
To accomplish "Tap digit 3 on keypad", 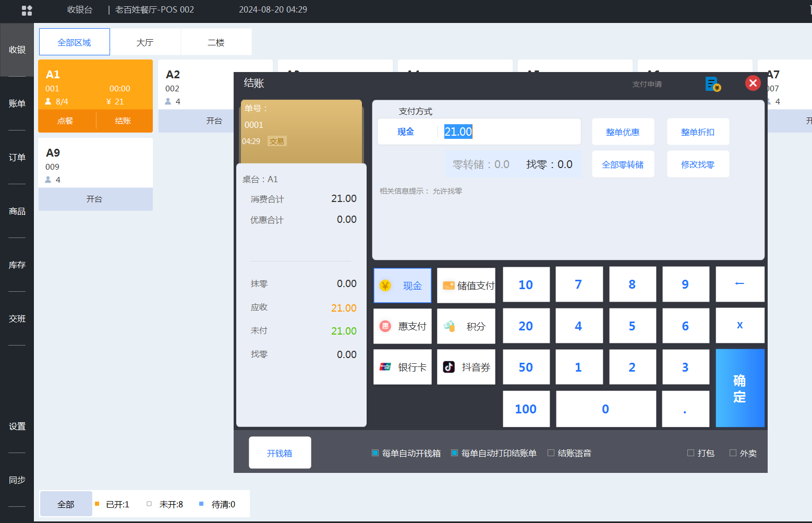I will (685, 367).
